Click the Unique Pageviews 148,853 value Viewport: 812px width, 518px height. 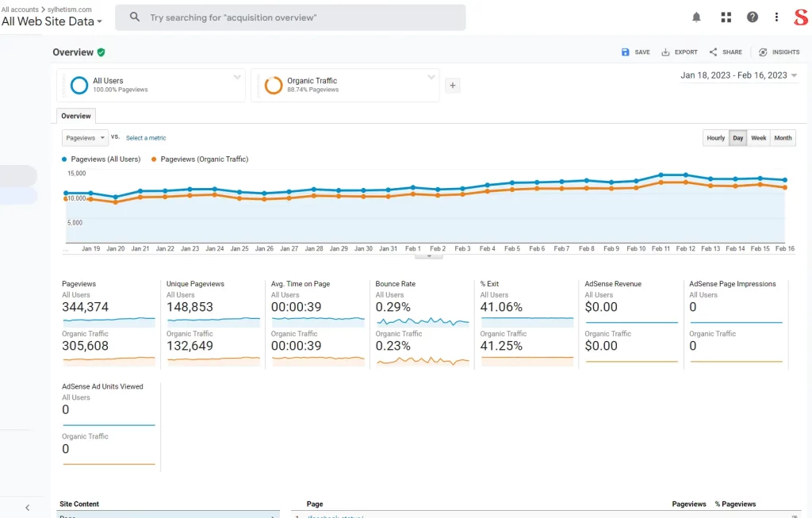click(x=190, y=307)
